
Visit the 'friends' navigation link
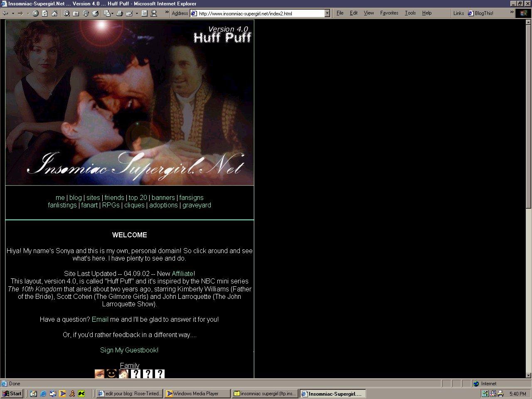click(x=114, y=198)
